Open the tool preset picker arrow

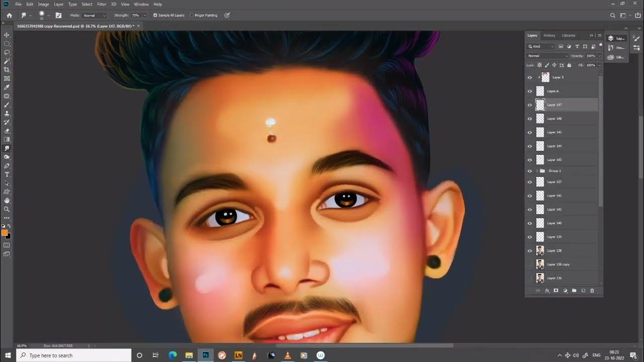pos(30,16)
